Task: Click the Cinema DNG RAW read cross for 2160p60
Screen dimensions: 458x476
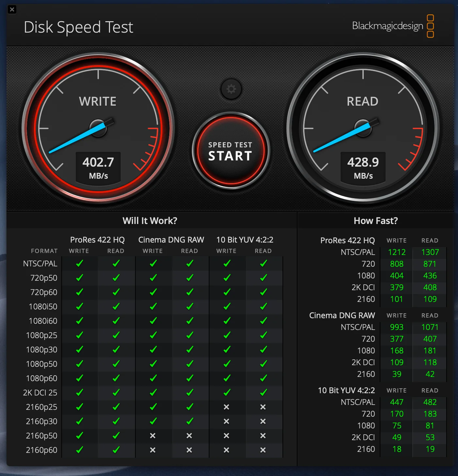Action: (x=189, y=450)
